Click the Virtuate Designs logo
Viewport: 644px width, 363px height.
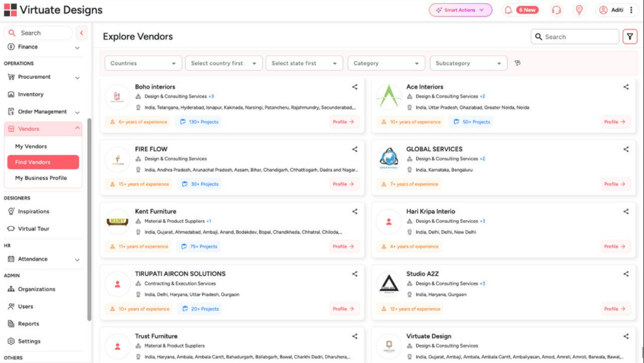pyautogui.click(x=54, y=10)
